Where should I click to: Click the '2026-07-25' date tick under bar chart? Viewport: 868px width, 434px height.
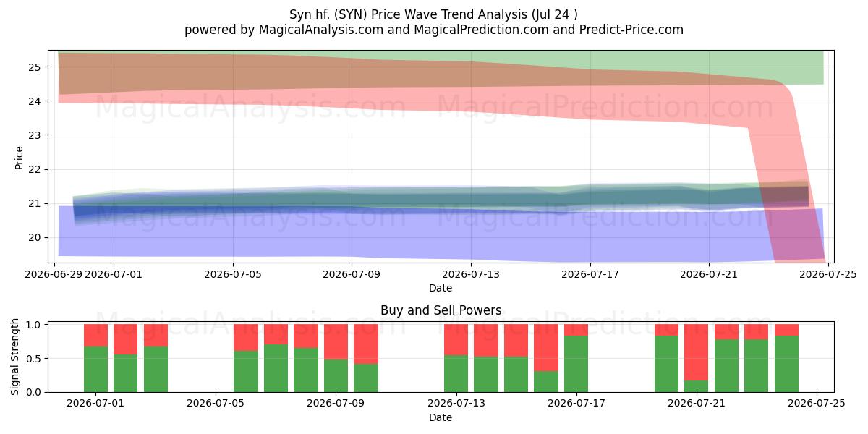click(817, 404)
